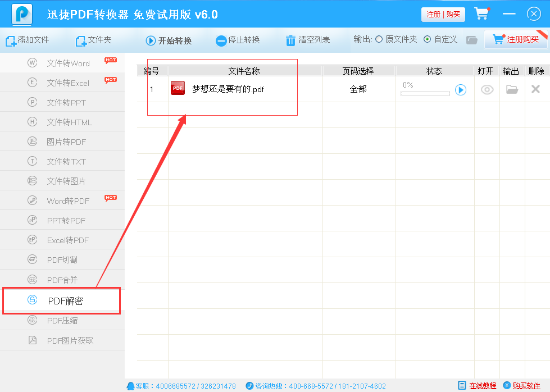Click the eye icon to open file
550x392 pixels.
tap(487, 90)
